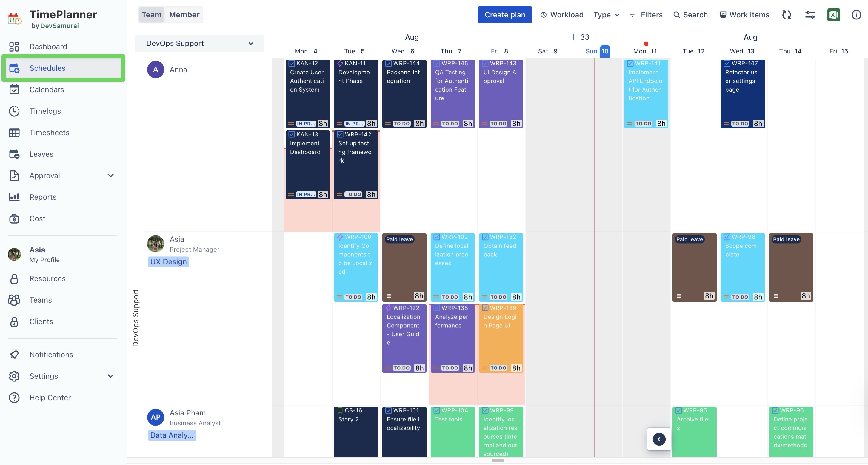Open the display settings sliders icon

810,15
